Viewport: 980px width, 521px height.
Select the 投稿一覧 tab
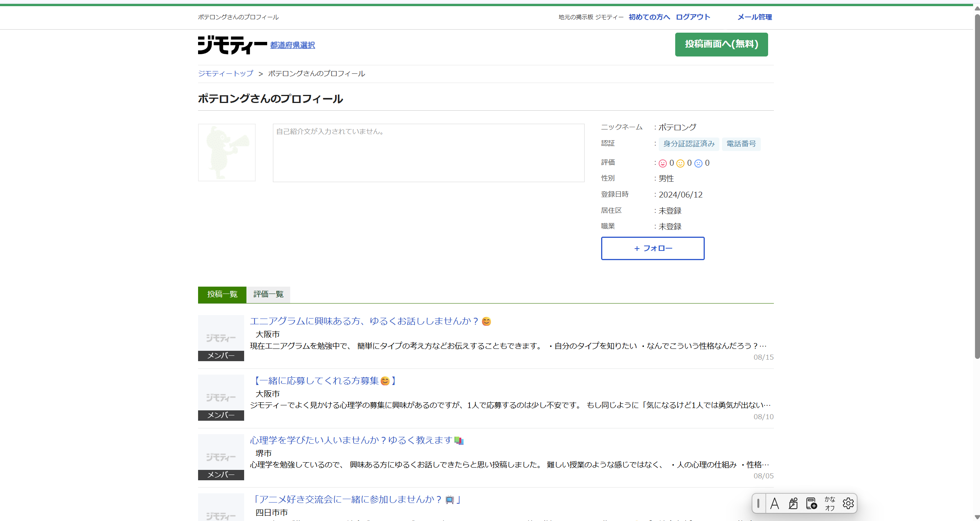222,295
